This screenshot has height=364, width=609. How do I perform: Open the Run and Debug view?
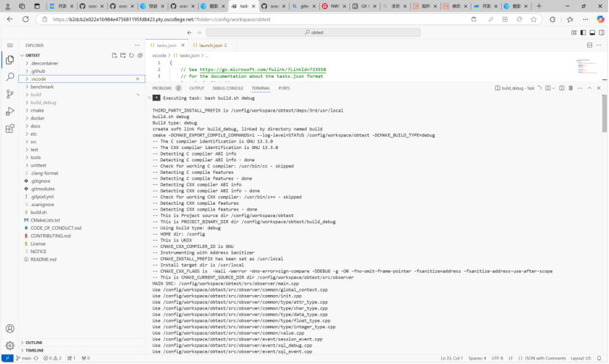10,111
